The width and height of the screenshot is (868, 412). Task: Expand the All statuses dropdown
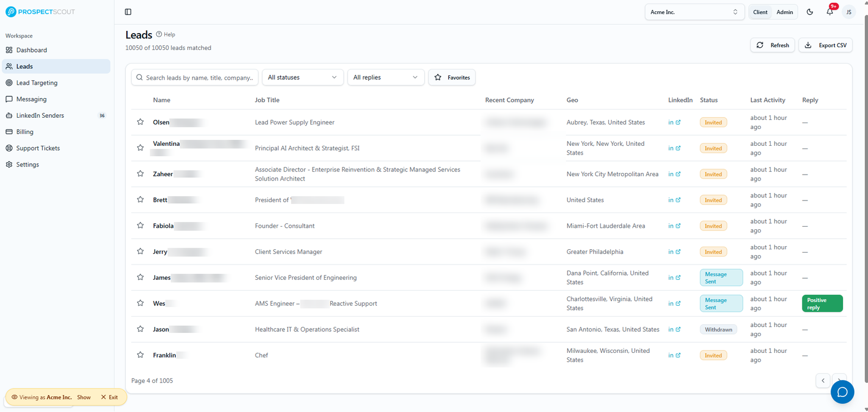tap(303, 78)
